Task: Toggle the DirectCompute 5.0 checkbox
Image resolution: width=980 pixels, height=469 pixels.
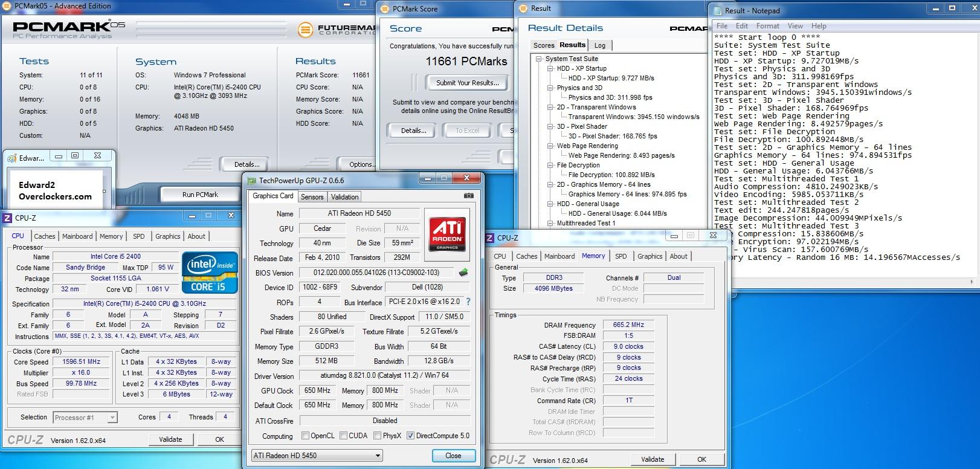Action: [x=410, y=436]
